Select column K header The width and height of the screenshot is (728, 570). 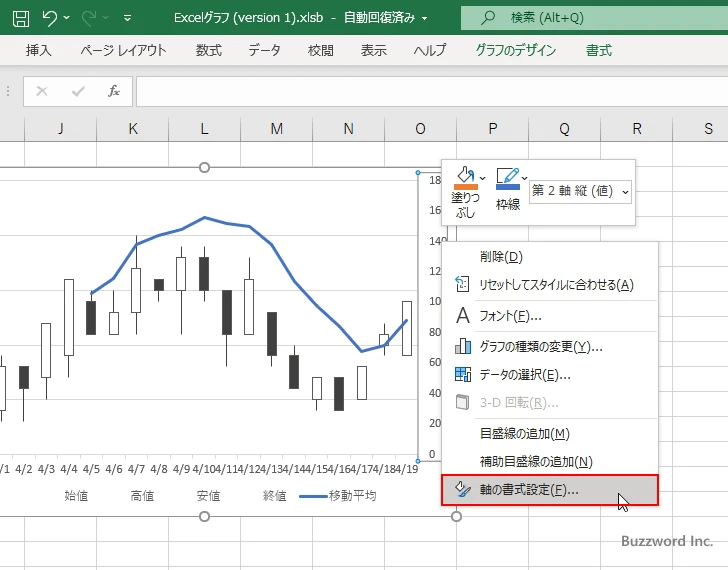pos(132,129)
